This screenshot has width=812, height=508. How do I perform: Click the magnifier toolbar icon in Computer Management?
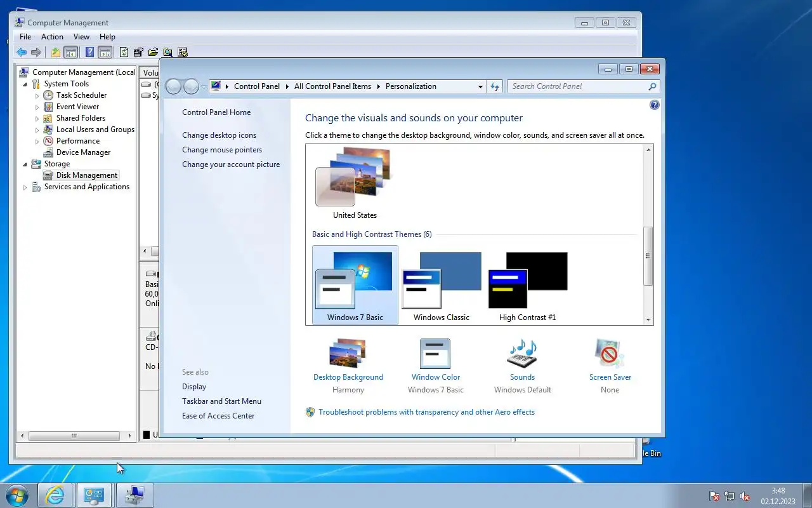[167, 53]
